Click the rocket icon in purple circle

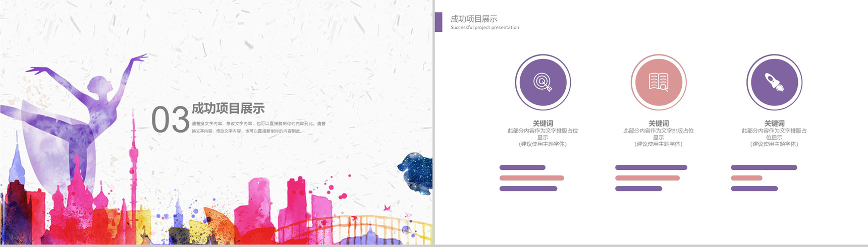[774, 82]
